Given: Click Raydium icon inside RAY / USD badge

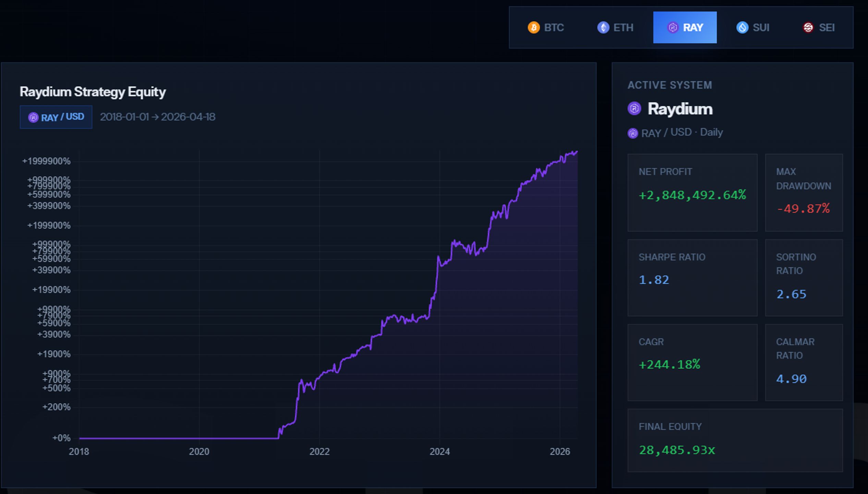Looking at the screenshot, I should (x=33, y=118).
